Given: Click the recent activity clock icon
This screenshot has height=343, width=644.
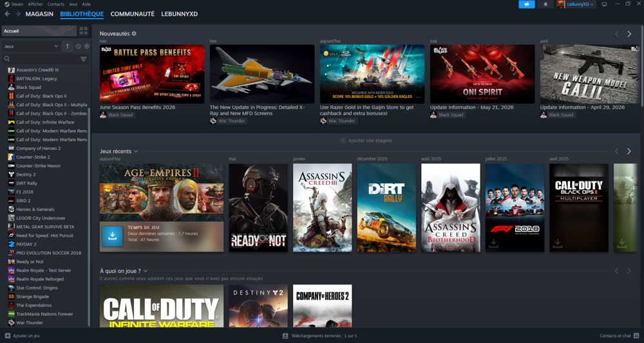Looking at the screenshot, I should [78, 46].
